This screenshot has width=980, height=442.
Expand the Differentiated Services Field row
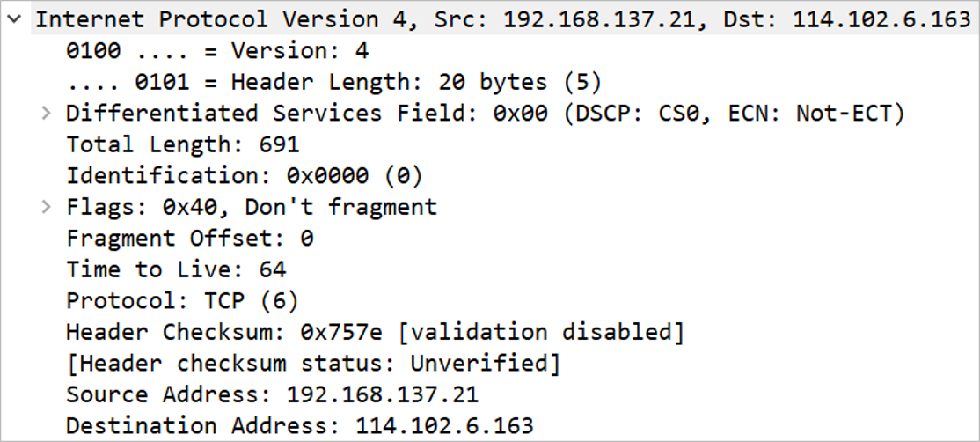[45, 114]
